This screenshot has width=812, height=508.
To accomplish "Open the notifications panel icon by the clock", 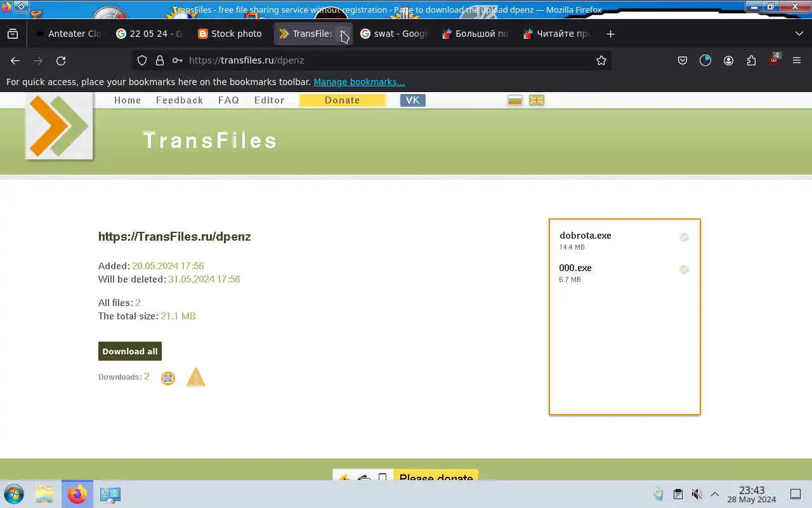I will (796, 494).
